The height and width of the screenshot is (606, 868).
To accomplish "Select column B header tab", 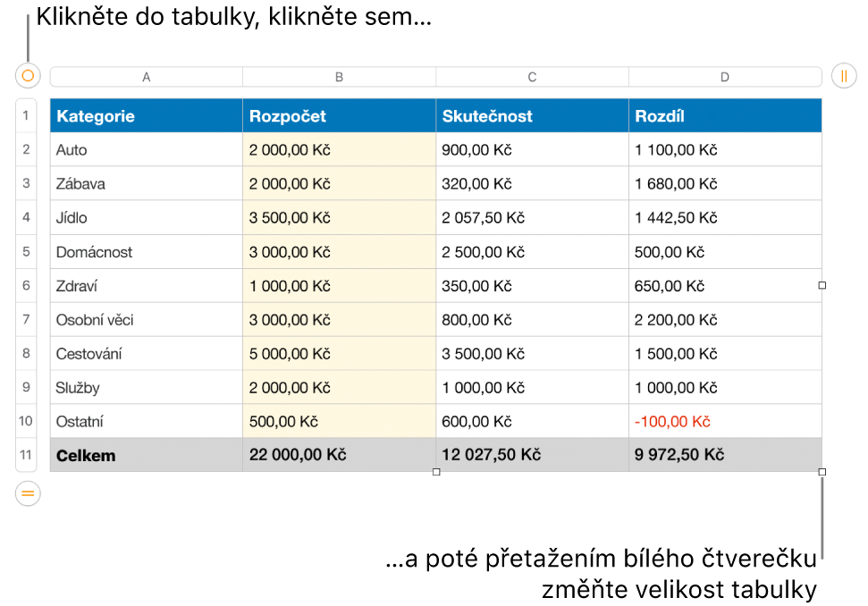I will pyautogui.click(x=340, y=77).
